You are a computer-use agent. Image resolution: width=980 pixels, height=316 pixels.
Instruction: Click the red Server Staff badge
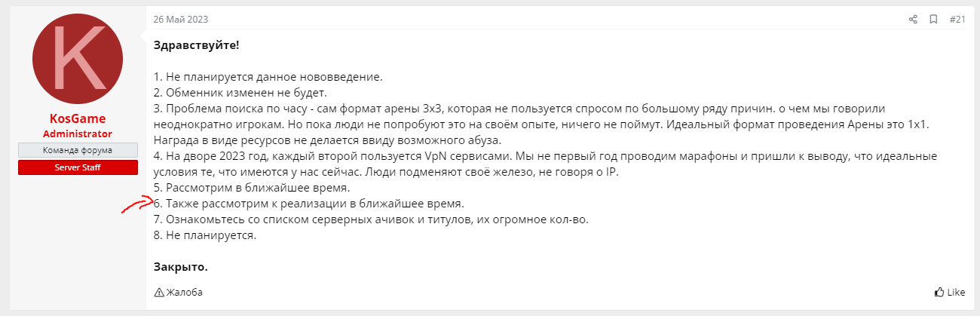tap(77, 167)
